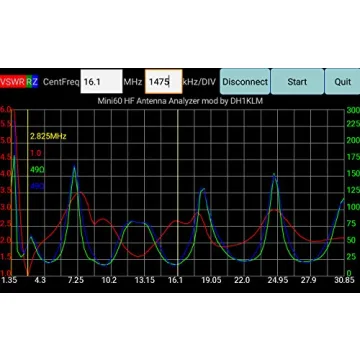Viewport: 360px width, 360px height.
Task: Click the 27.9 frequency axis label
Action: tap(308, 280)
